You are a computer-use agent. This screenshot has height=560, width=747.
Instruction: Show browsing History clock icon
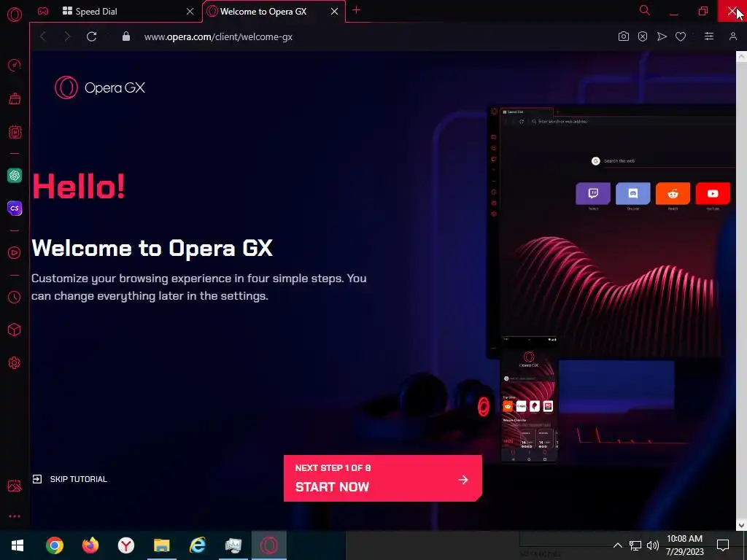[15, 297]
